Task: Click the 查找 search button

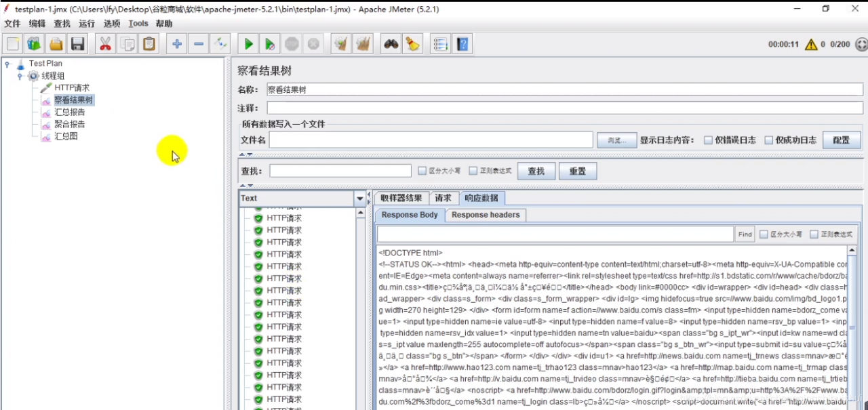Action: pos(536,171)
